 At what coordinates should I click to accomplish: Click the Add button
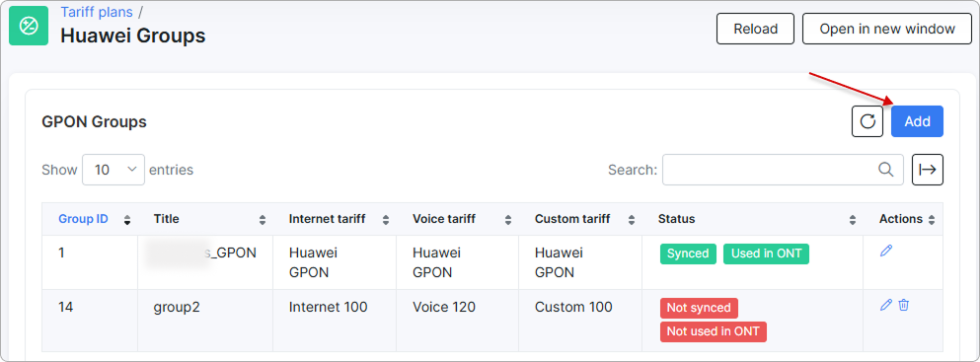coord(917,121)
